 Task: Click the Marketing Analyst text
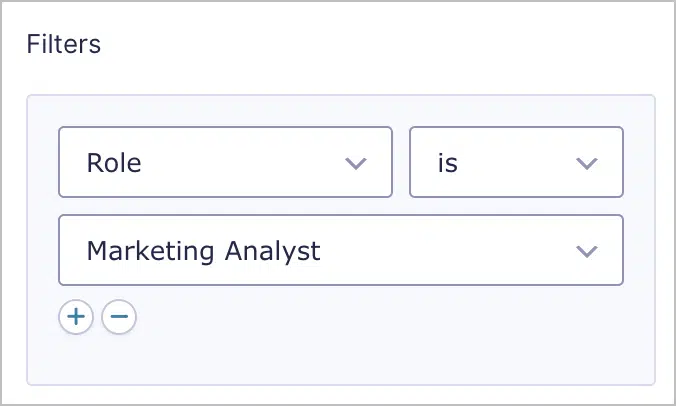(204, 250)
